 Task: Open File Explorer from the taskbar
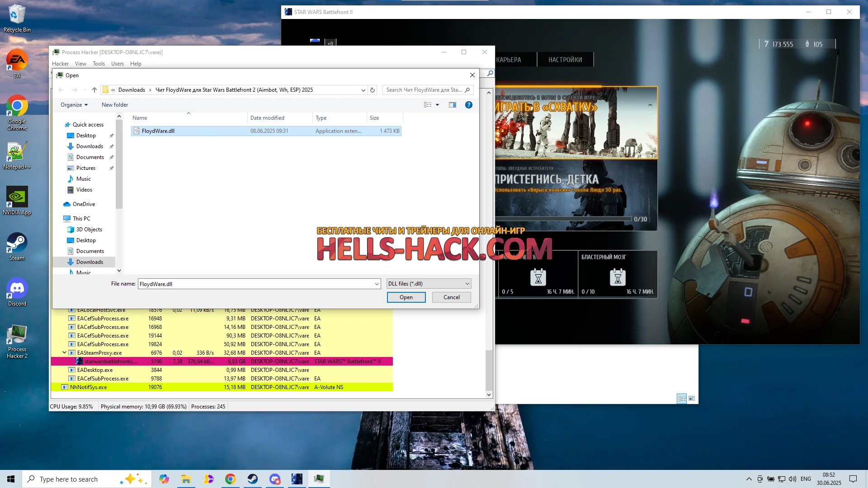(186, 479)
